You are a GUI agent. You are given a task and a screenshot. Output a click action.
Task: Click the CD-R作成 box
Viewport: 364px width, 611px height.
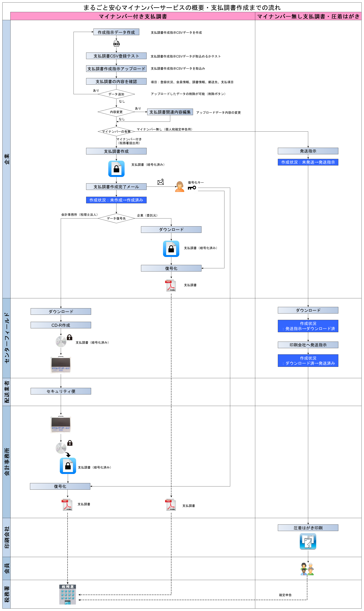(x=61, y=325)
